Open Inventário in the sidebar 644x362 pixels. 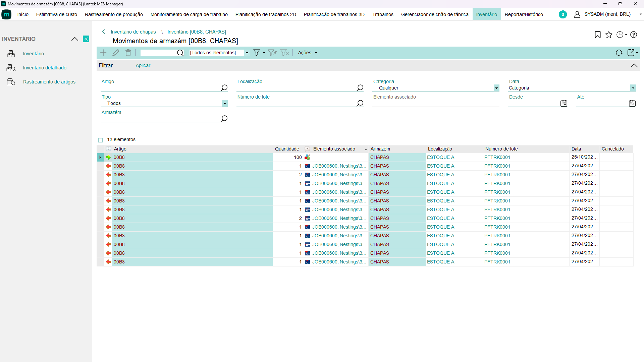[x=34, y=54]
